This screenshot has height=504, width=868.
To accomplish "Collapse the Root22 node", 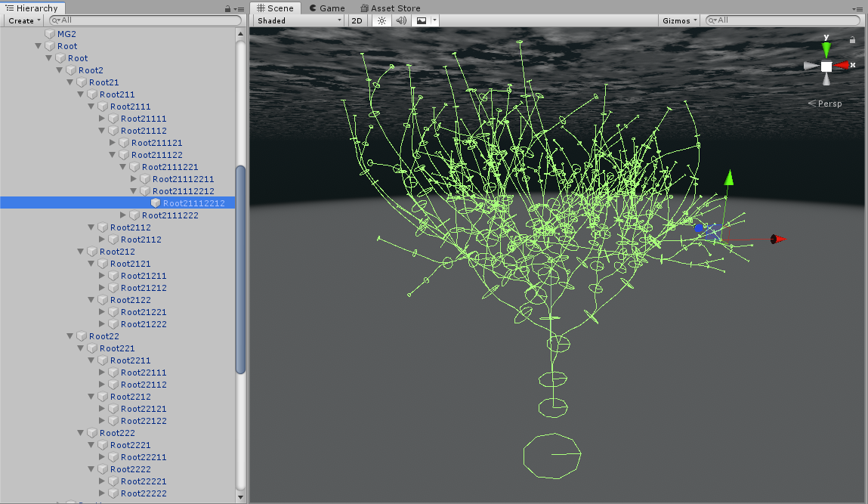I will pos(70,336).
